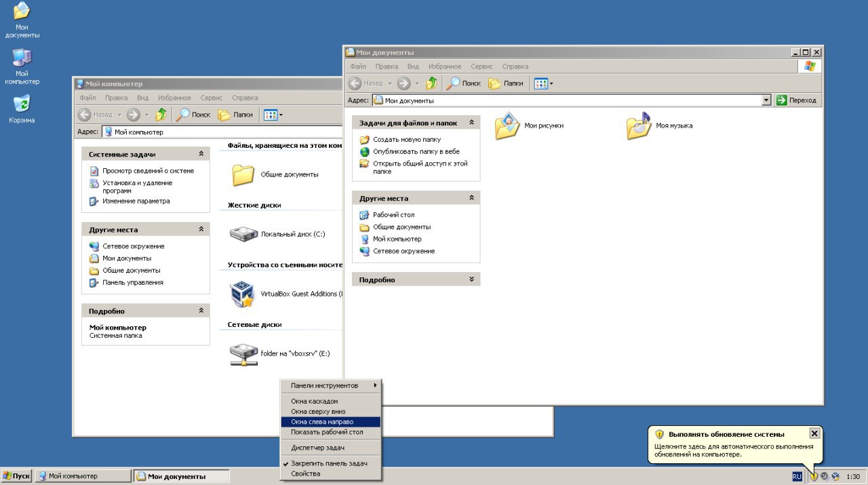Open Forward history dropdown in My Documents
The width and height of the screenshot is (868, 485).
(x=417, y=83)
